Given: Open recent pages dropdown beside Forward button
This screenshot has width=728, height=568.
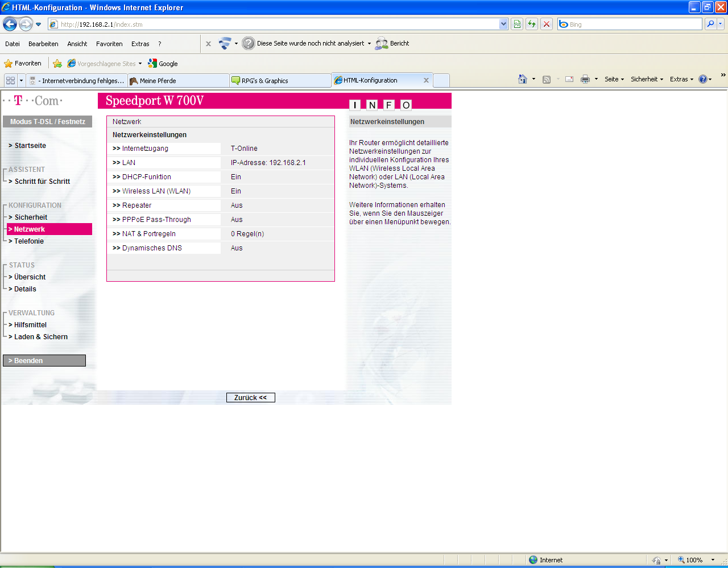Looking at the screenshot, I should [39, 24].
